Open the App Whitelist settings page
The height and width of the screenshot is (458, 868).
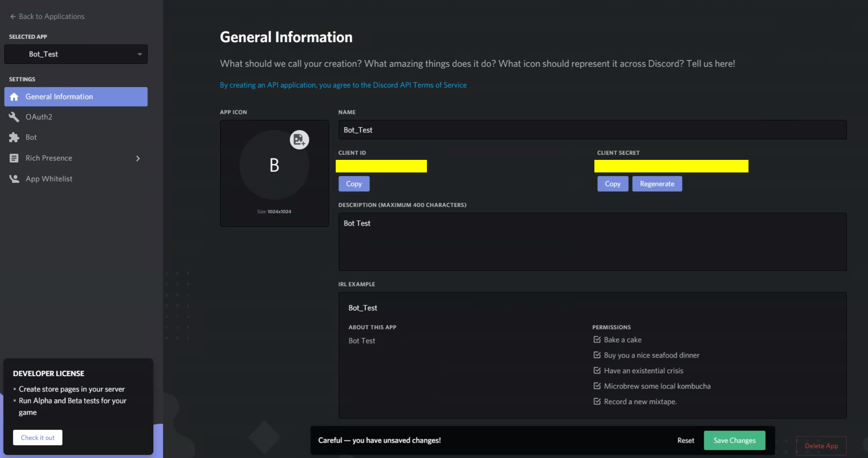pos(49,179)
